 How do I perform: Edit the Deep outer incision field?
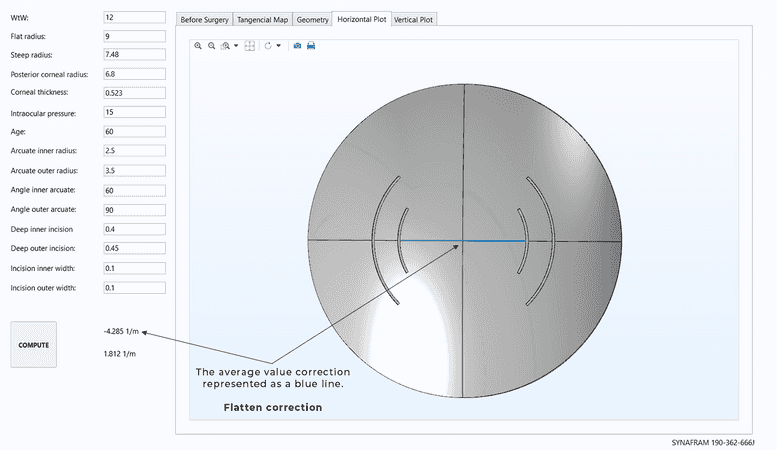click(x=134, y=248)
